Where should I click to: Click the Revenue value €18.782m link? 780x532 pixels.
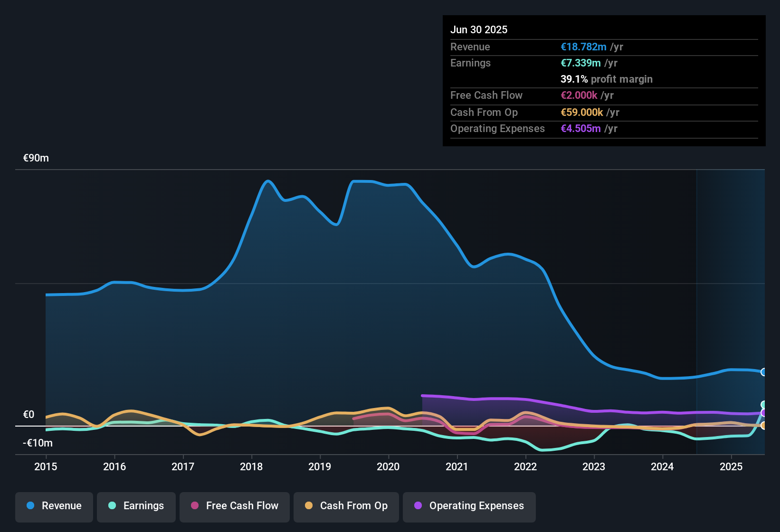pyautogui.click(x=583, y=47)
